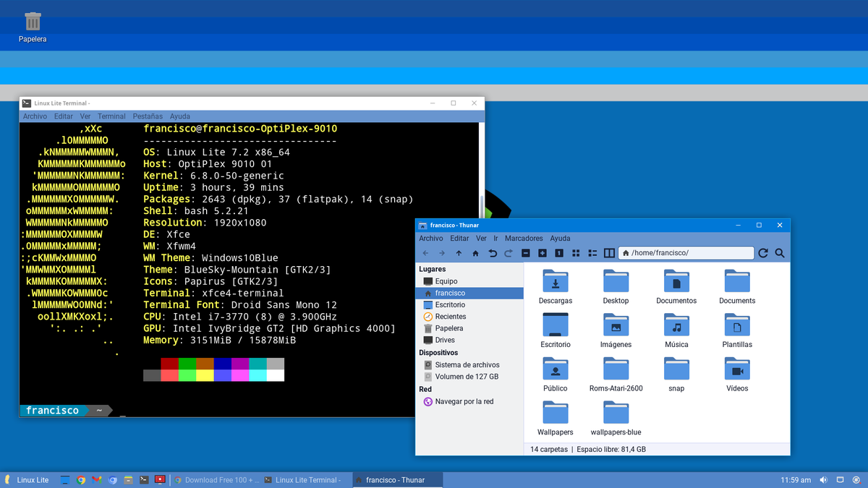Open Terminal menu in terminal menubar

pos(112,116)
